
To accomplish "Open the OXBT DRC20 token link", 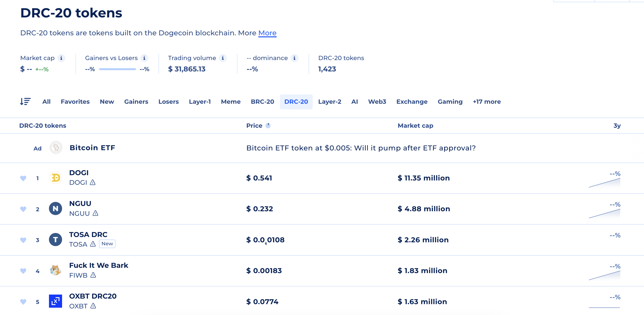I will 93,296.
